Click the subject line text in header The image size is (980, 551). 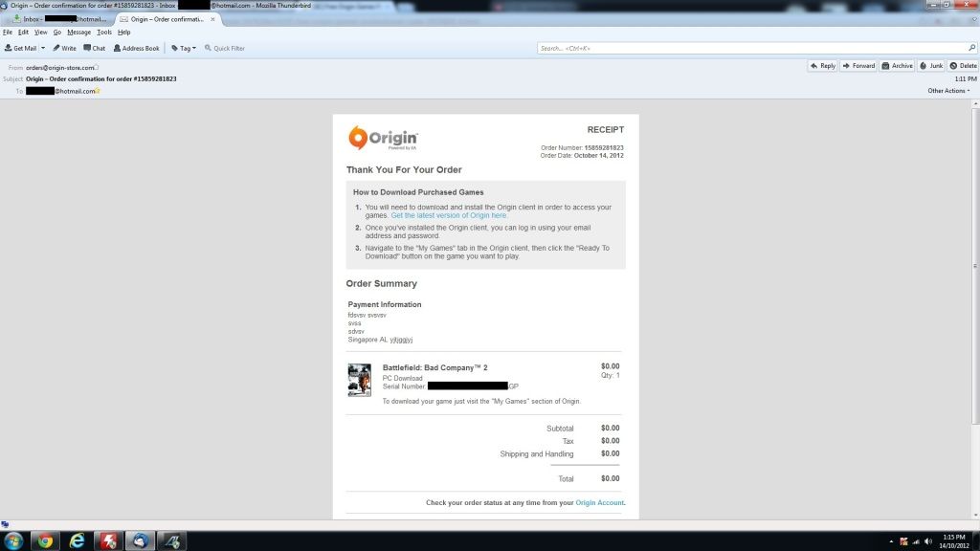(x=101, y=79)
